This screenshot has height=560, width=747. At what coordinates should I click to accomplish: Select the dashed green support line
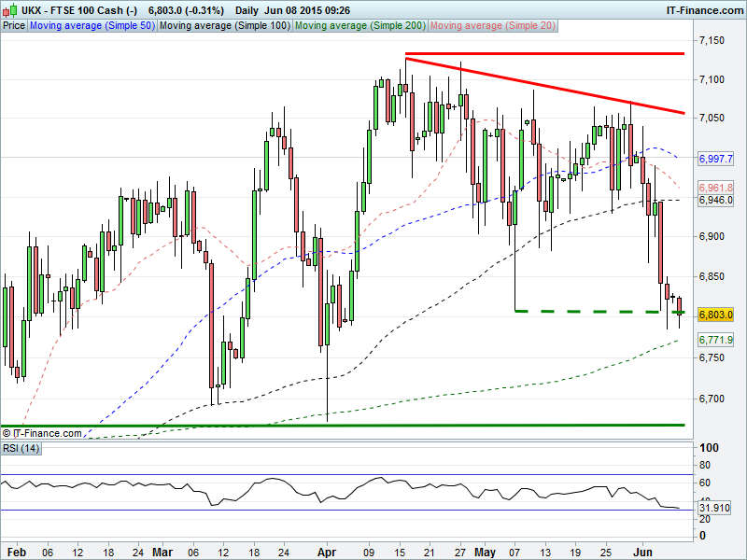click(599, 312)
